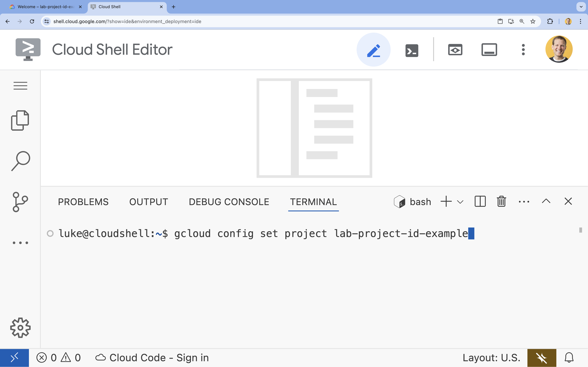Click the collapse terminal panel arrow
The height and width of the screenshot is (367, 588).
pyautogui.click(x=546, y=201)
